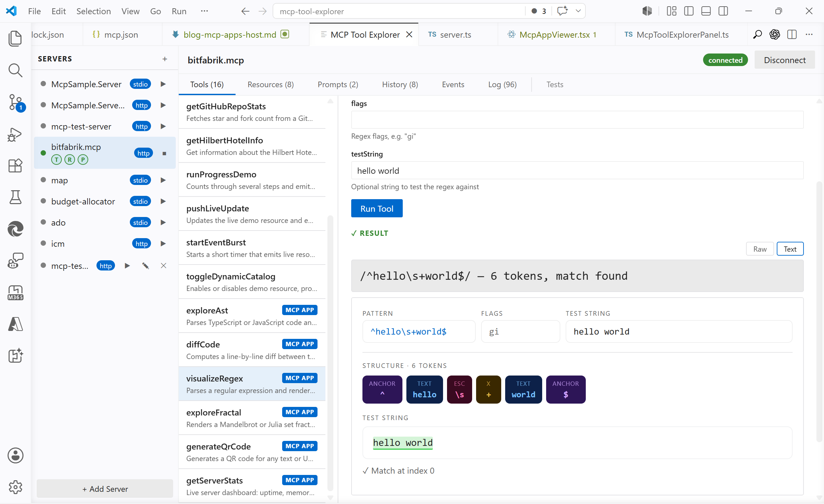Click the mcp-tool-explorer command center box
The image size is (824, 504).
pyautogui.click(x=400, y=11)
